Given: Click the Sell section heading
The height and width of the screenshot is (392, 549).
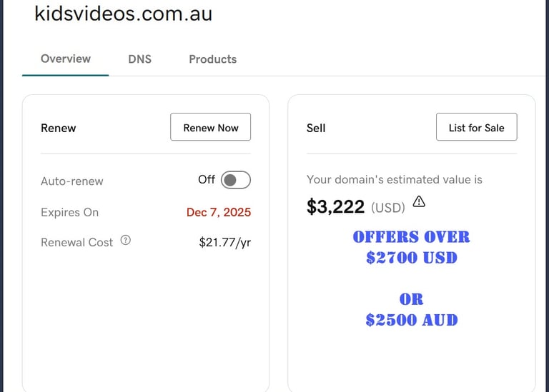Looking at the screenshot, I should pos(315,129).
